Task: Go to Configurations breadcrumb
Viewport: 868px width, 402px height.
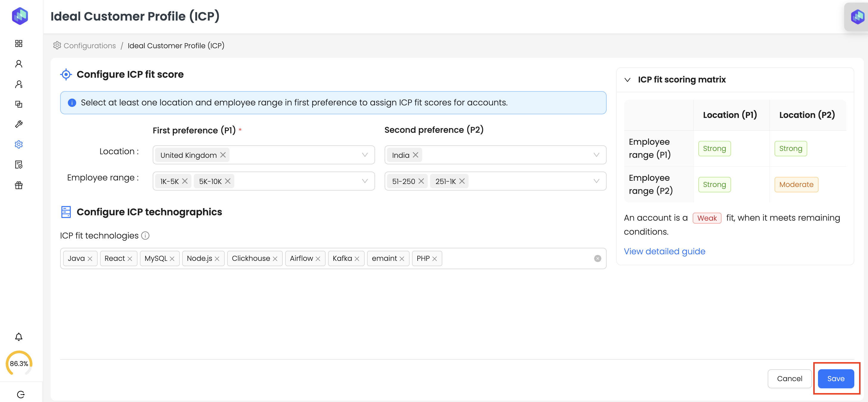Action: pyautogui.click(x=89, y=46)
